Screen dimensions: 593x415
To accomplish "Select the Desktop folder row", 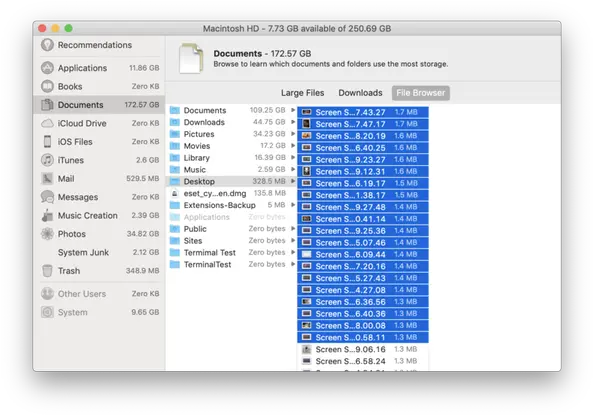I will pos(231,182).
